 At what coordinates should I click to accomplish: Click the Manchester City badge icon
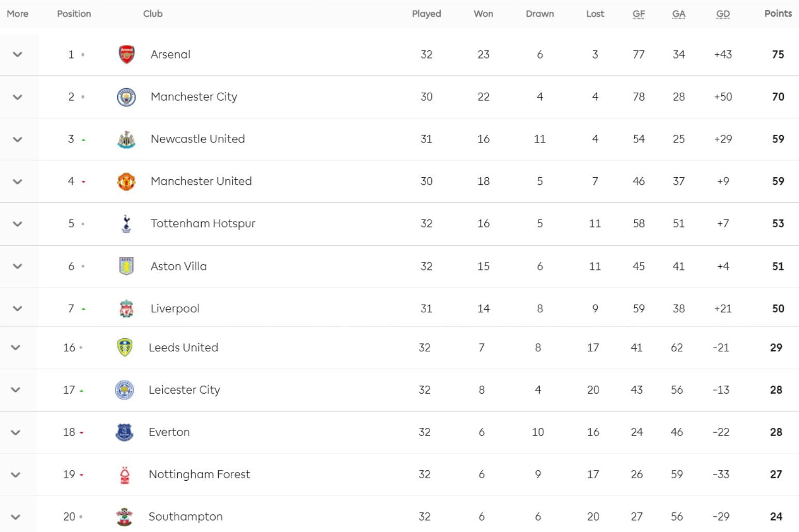coord(127,97)
